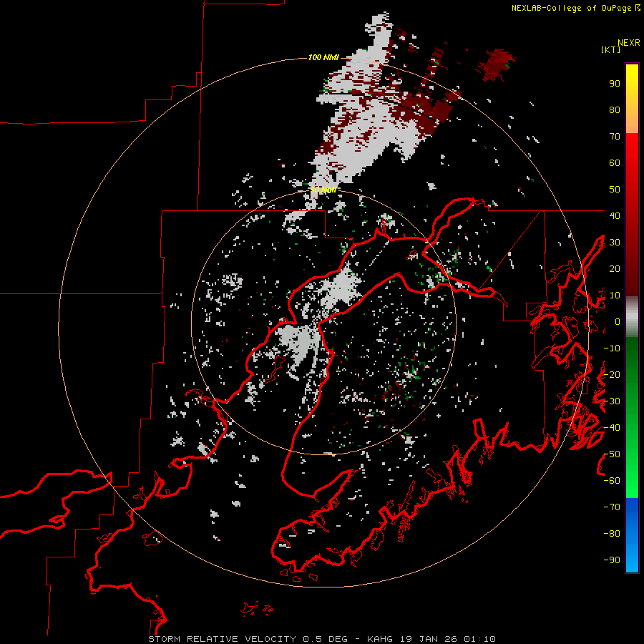Click the -80 value on the velocity scale
The width and height of the screenshot is (644, 644).
click(x=612, y=534)
